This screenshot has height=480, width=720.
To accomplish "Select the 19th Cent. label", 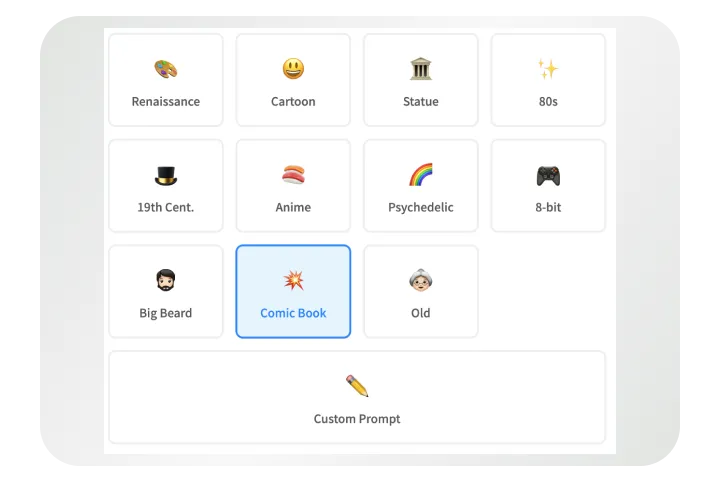I will pos(166,207).
